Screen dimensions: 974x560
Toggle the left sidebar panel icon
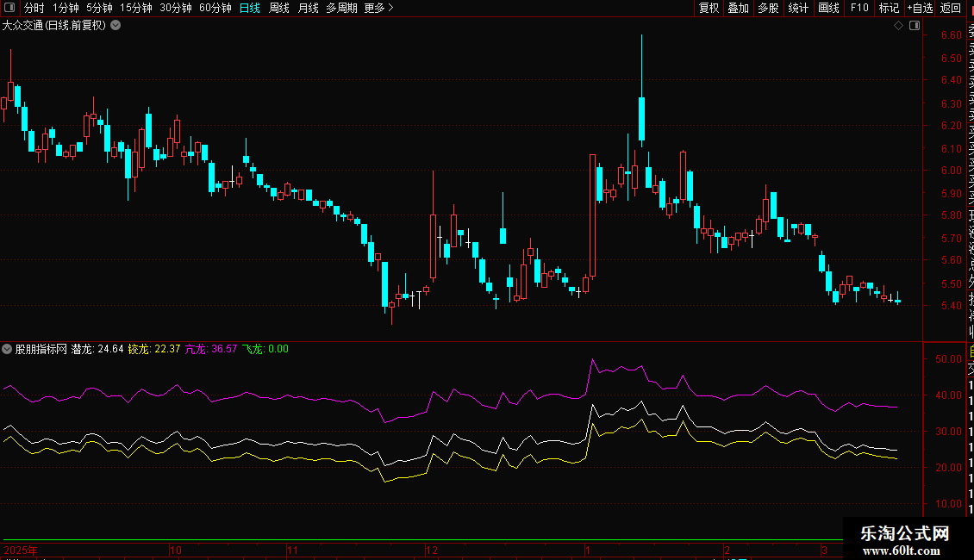[9, 8]
